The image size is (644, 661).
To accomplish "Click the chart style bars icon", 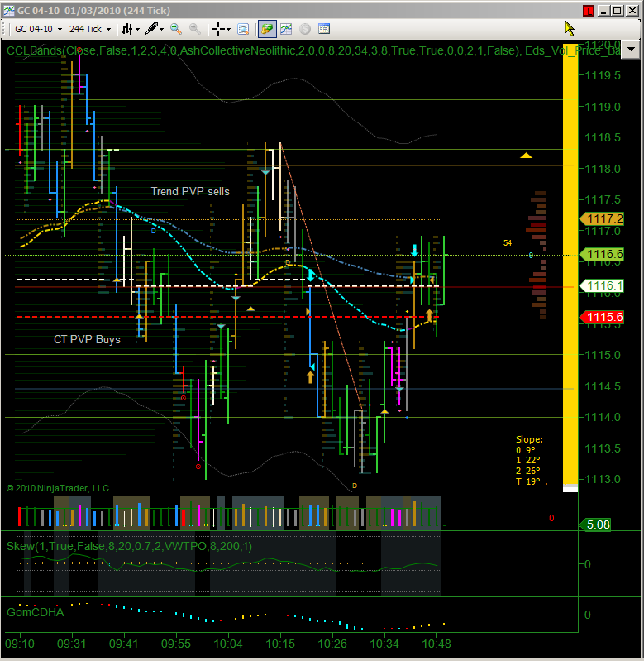I will (x=127, y=29).
